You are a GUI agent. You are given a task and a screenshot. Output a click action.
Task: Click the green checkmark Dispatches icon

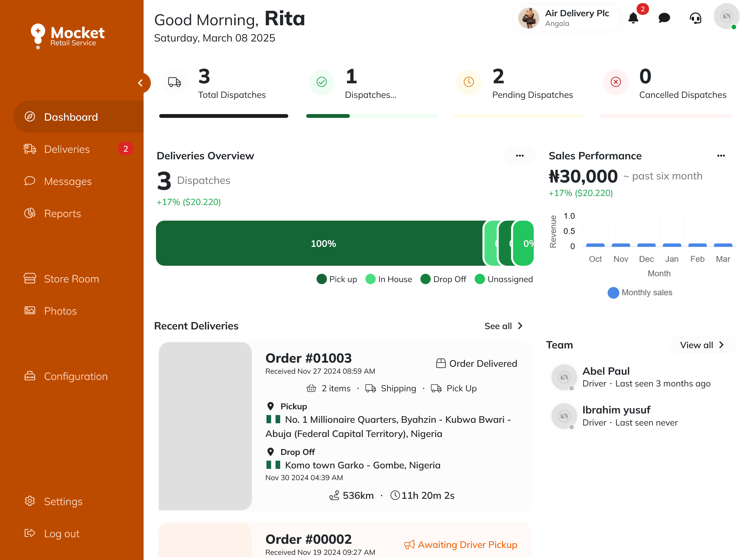322,82
